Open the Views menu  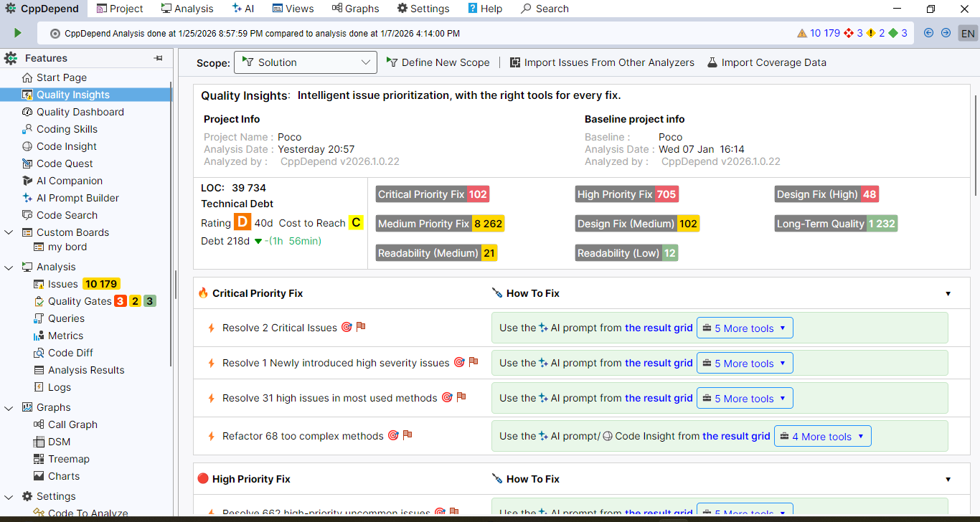point(291,9)
